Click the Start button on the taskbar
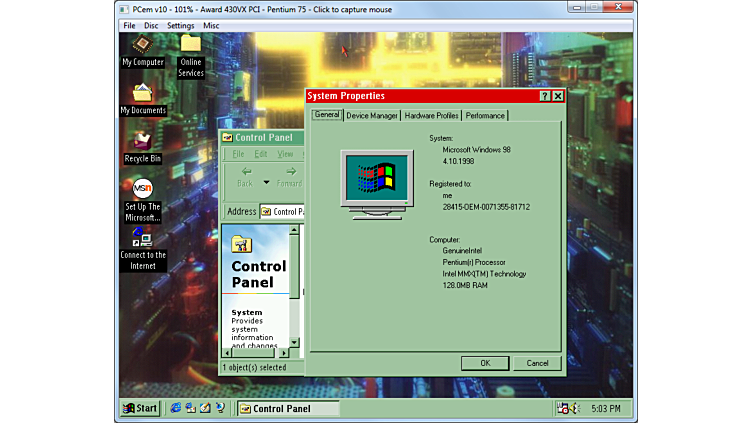Image resolution: width=752 pixels, height=423 pixels. 141,408
